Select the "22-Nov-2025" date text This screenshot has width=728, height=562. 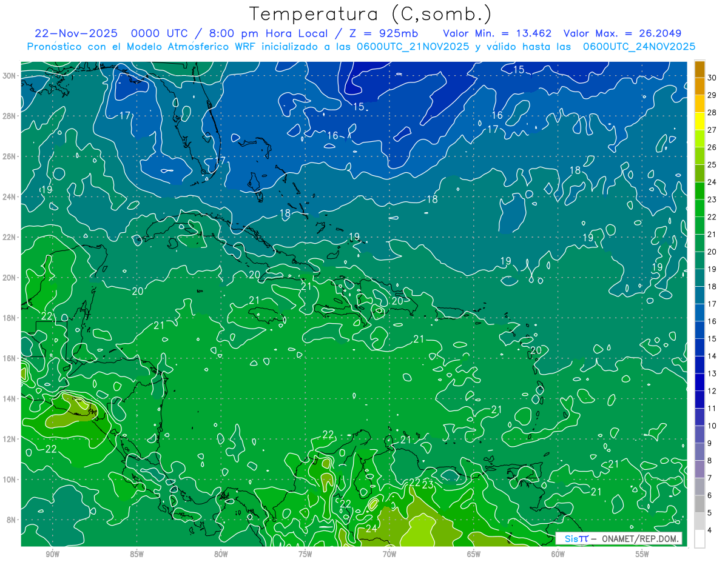pyautogui.click(x=76, y=33)
